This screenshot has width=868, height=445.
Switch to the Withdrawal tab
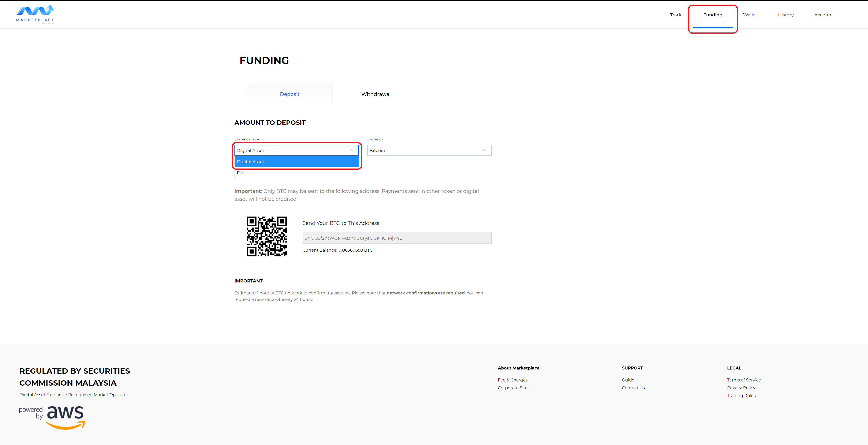click(376, 94)
